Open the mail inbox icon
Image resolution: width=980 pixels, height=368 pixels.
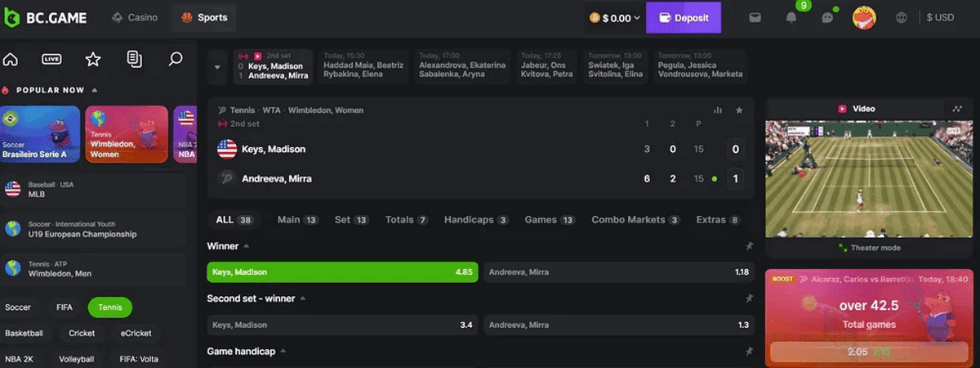click(x=755, y=18)
